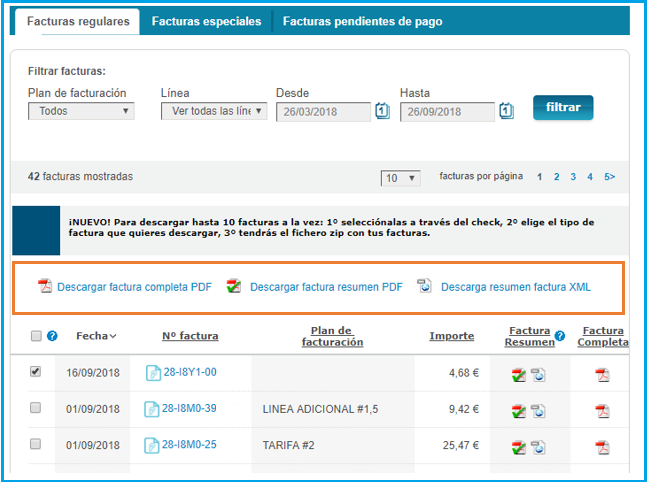Download summary PDF for invoice 28-I8M0-25
This screenshot has height=482, width=647.
pyautogui.click(x=519, y=448)
